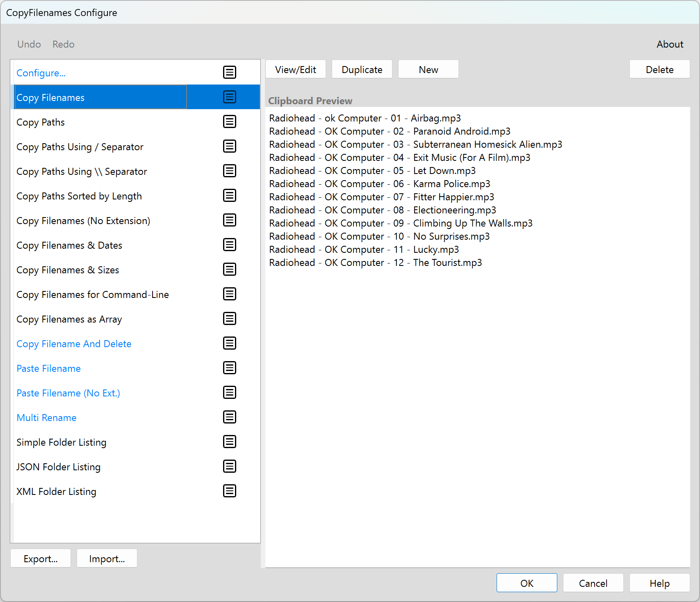This screenshot has height=602, width=700.
Task: Create a New command entry
Action: click(428, 69)
